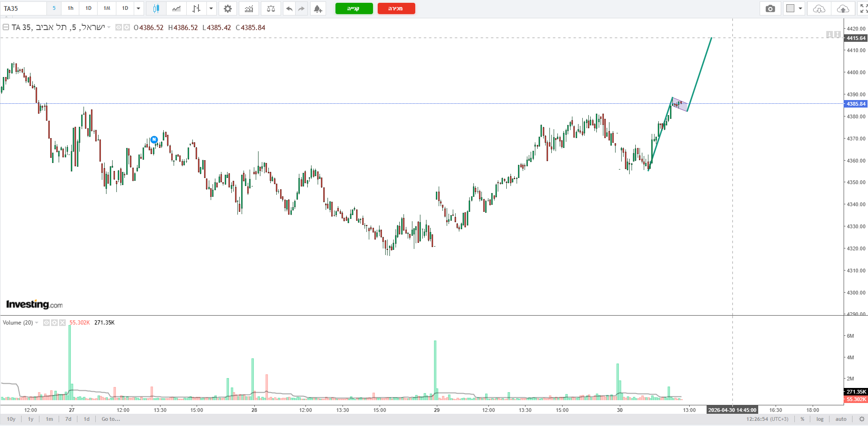The width and height of the screenshot is (868, 426).
Task: Switch to the area chart style icon
Action: tap(176, 8)
